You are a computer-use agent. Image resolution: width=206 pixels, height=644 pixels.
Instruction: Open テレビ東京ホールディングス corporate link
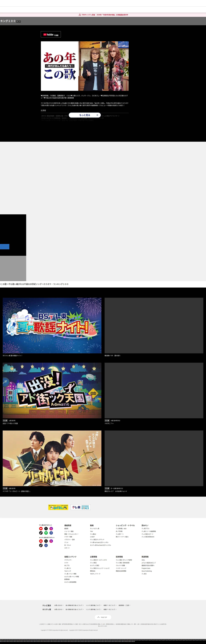pyautogui.click(x=98, y=560)
